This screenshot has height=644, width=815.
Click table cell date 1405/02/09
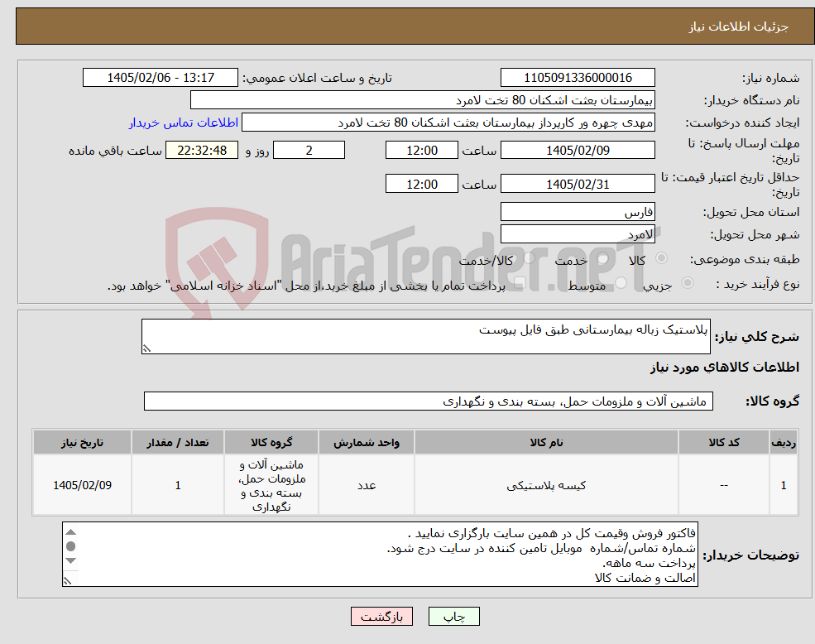pyautogui.click(x=82, y=485)
